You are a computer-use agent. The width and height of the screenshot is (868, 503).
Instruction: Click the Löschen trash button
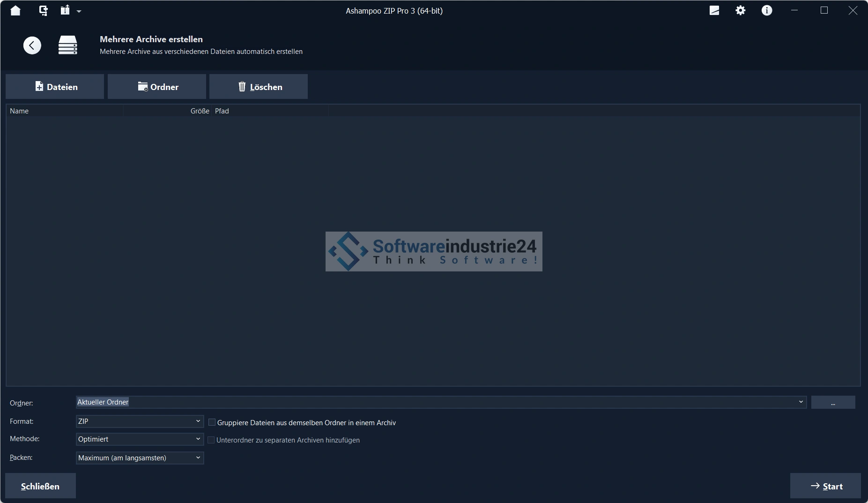click(259, 87)
